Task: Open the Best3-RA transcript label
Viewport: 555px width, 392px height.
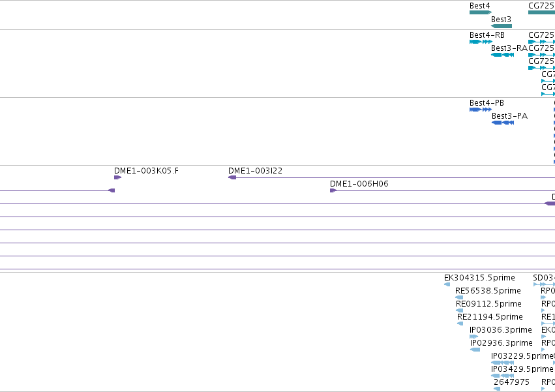Action: [x=509, y=48]
